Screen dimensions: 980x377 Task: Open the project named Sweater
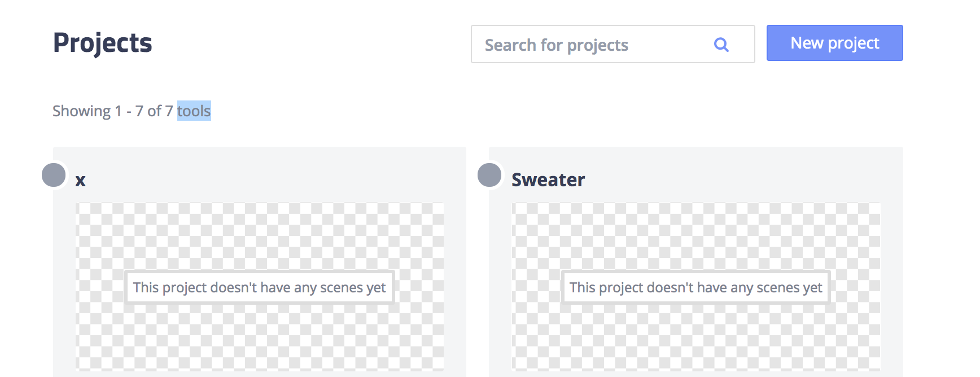[x=548, y=180]
